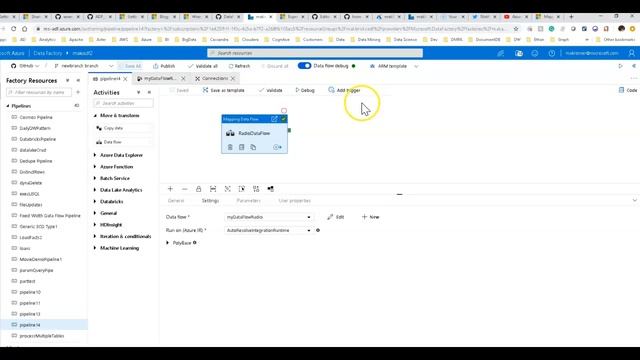Focus the Search resources field
Image resolution: width=640 pixels, height=360 pixels.
tap(315, 53)
